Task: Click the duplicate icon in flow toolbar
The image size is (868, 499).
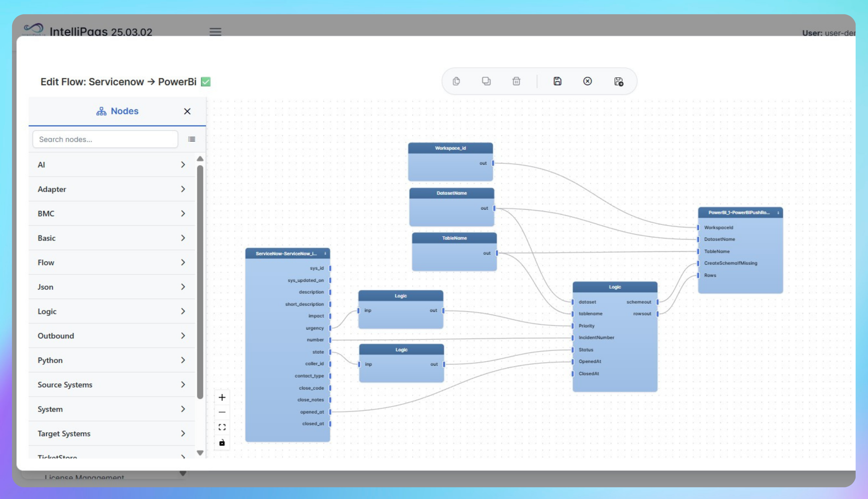Action: (x=486, y=81)
